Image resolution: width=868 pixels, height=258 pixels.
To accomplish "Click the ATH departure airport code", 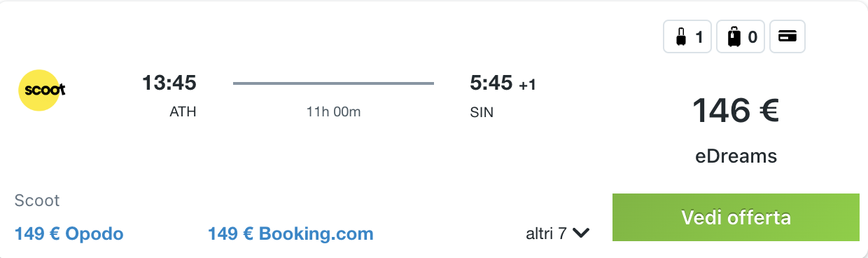I will (x=183, y=111).
